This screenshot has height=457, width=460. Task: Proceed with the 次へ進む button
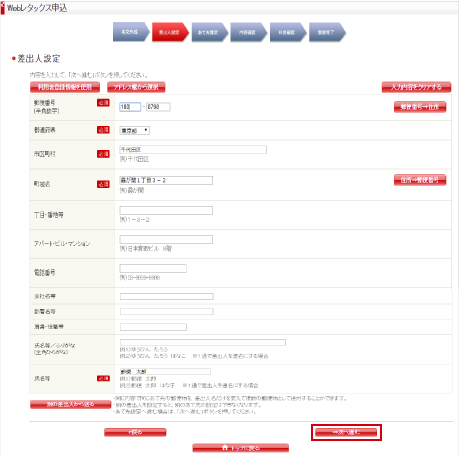346,432
